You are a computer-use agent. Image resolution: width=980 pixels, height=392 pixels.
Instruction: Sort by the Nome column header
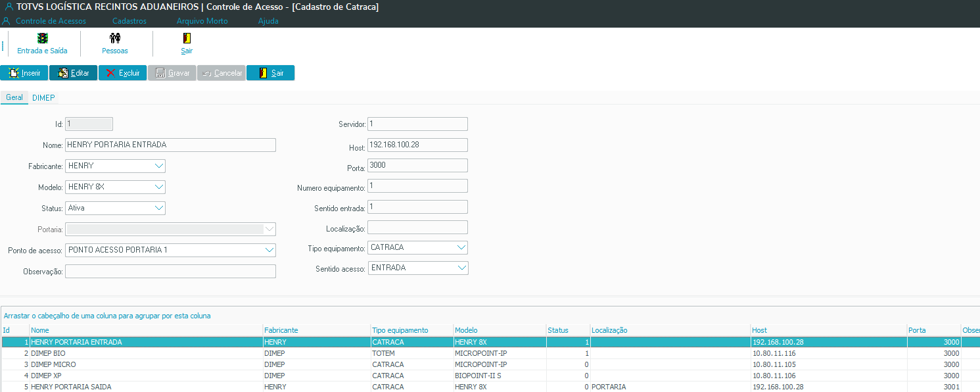pyautogui.click(x=146, y=330)
